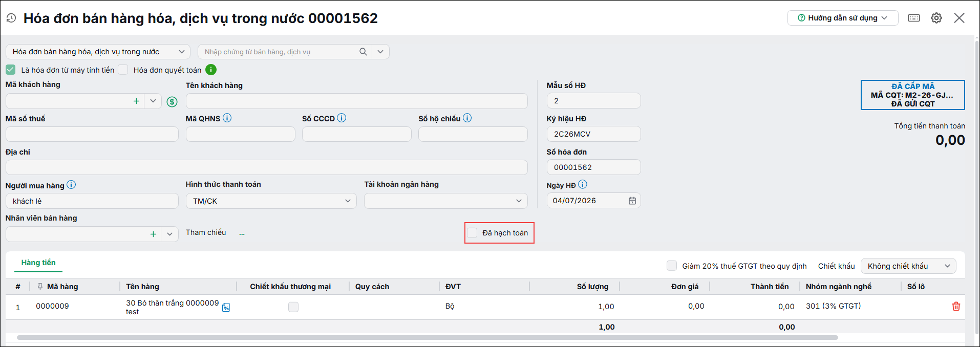Show info for Số CCCD
980x347 pixels.
pos(342,118)
